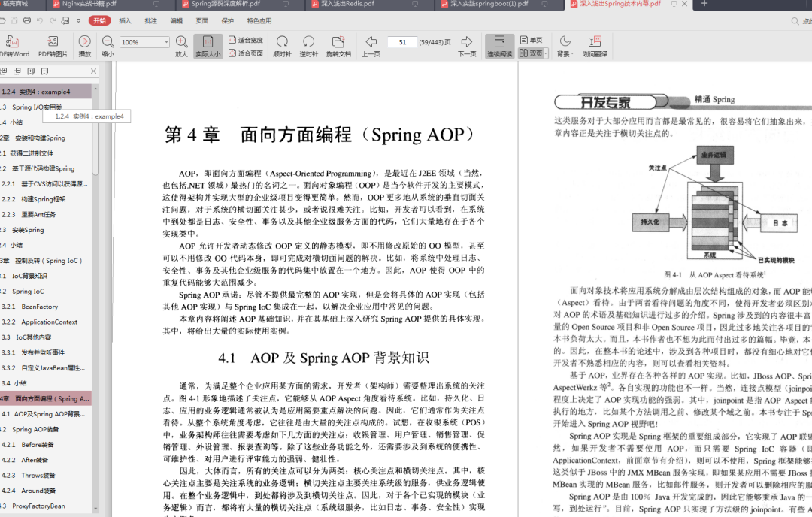Close the 深入浅出Spring技术内幕.pdf tab
This screenshot has height=517, width=812.
point(684,4)
